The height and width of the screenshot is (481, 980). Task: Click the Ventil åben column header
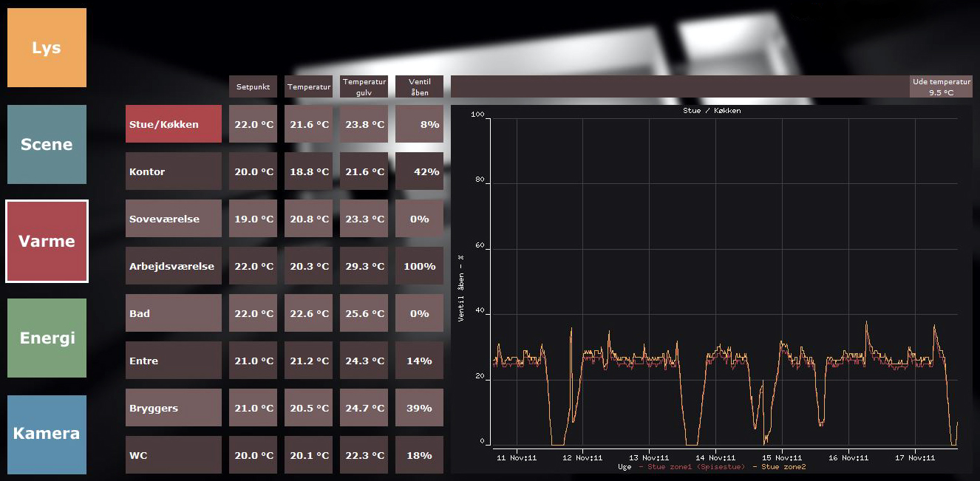coord(419,86)
